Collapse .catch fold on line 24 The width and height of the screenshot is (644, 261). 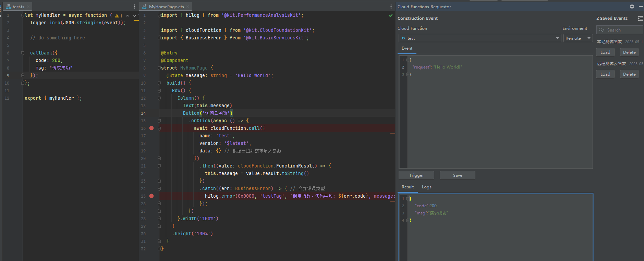[x=159, y=188]
